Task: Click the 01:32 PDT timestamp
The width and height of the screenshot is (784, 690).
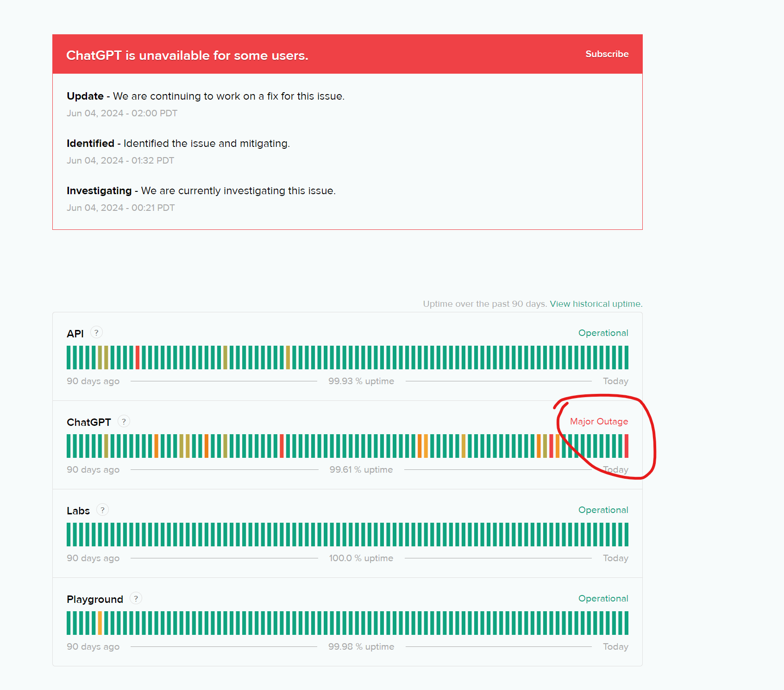Action: pyautogui.click(x=120, y=160)
